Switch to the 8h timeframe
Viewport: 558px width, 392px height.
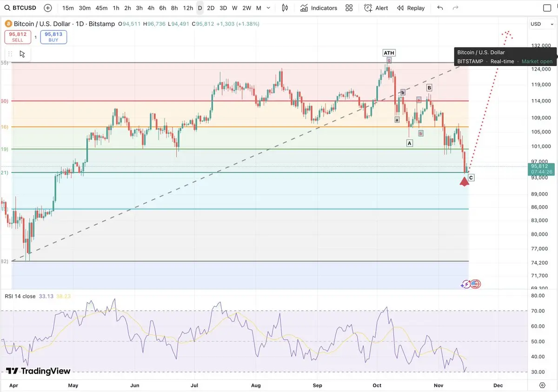click(x=174, y=8)
